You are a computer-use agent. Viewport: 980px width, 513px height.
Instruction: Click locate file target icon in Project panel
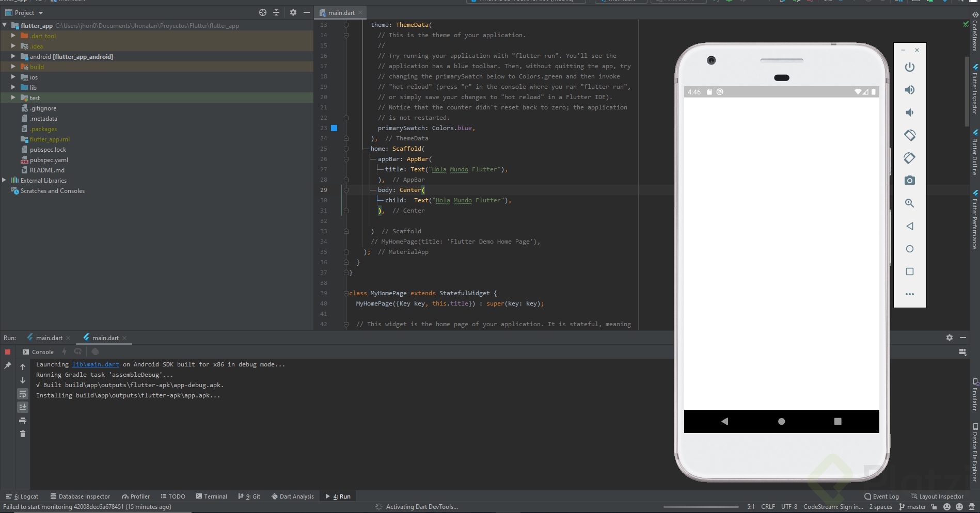263,12
